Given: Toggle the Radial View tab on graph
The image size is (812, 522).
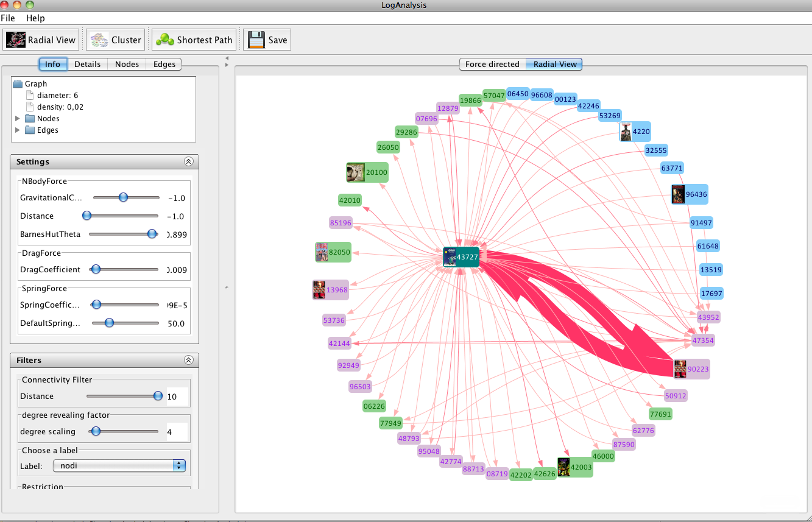Looking at the screenshot, I should pyautogui.click(x=554, y=64).
